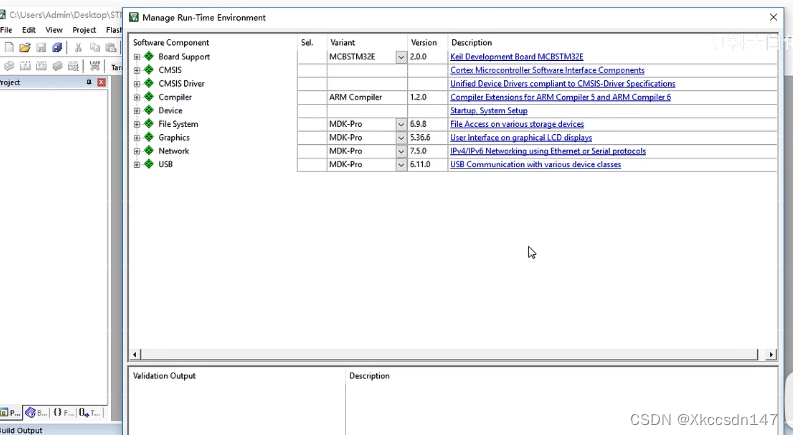Click the Rebuild all target files icon
The width and height of the screenshot is (793, 435).
coord(41,66)
